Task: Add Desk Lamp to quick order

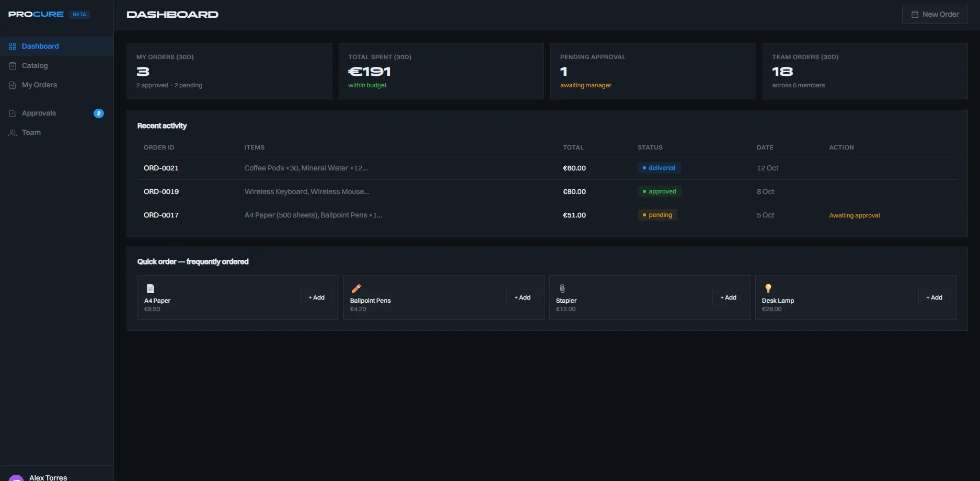Action: point(934,297)
